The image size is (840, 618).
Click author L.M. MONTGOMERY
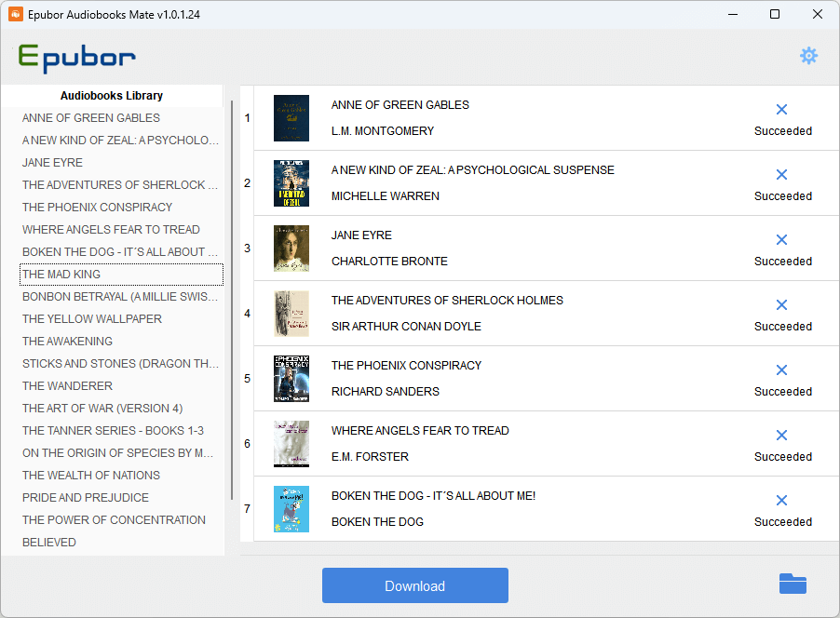383,131
